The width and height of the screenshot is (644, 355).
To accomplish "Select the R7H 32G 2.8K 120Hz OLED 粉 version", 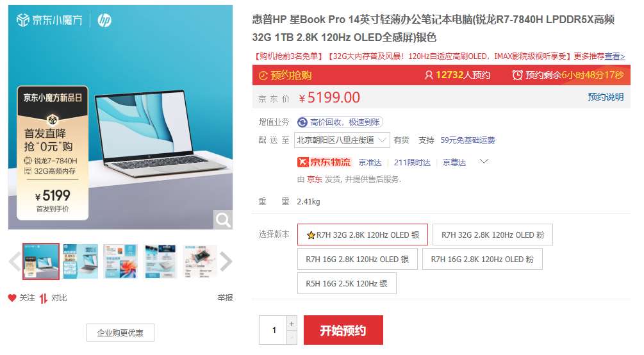I will [x=492, y=235].
